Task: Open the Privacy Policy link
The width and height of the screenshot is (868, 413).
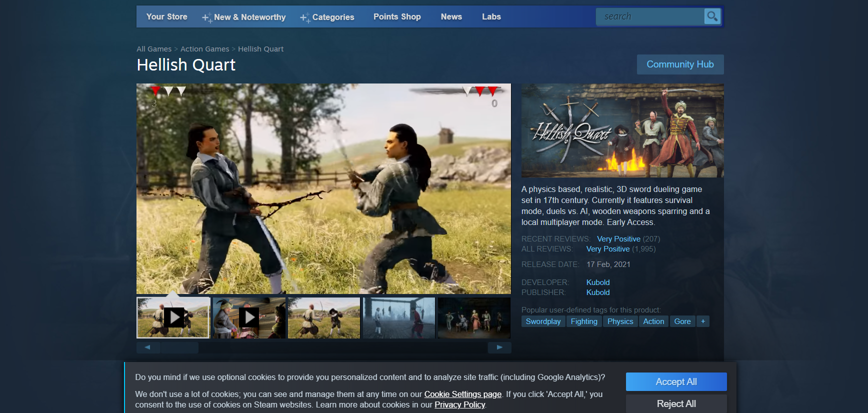Action: (459, 404)
